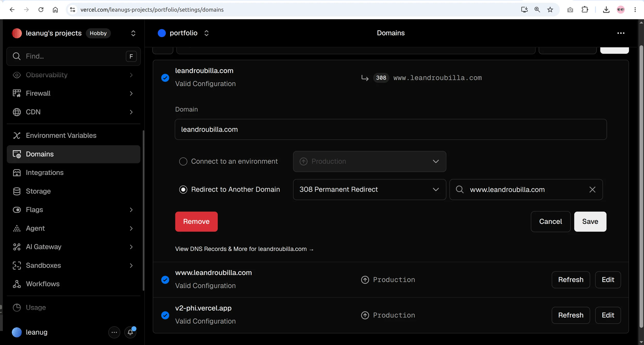The width and height of the screenshot is (644, 345).
Task: Open the portfolio project switcher arrows
Action: (x=206, y=33)
